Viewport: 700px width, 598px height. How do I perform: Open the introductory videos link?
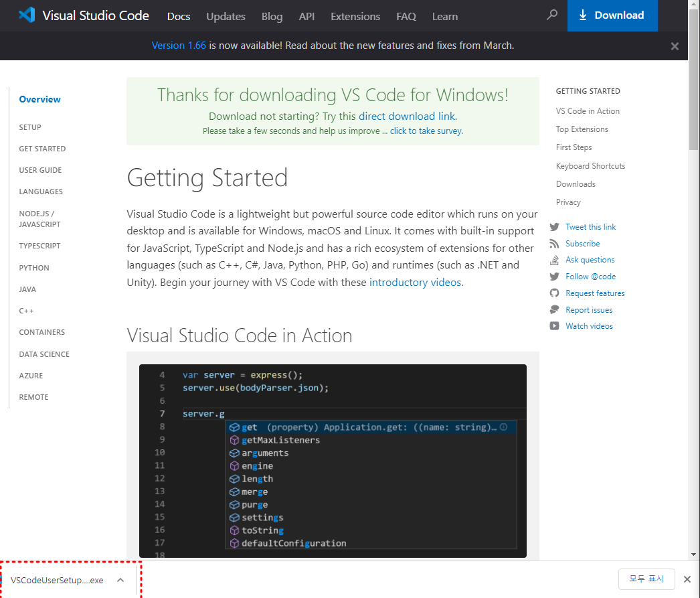415,282
